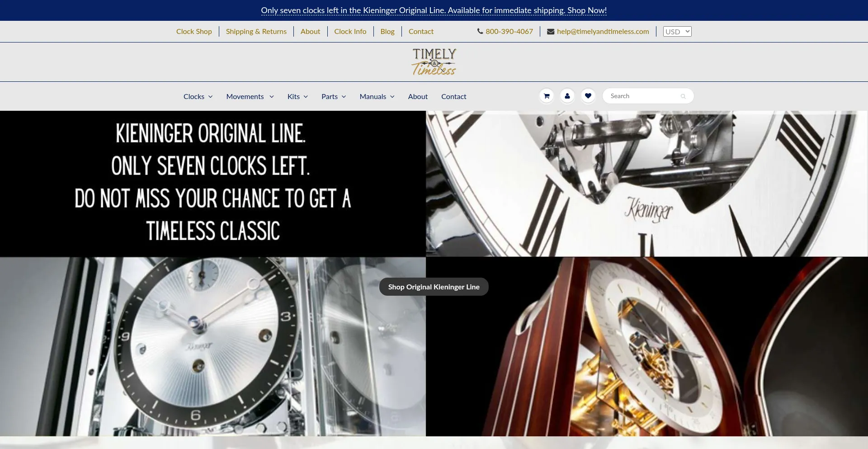Screen dimensions: 868x449
Task: Open Contact link in top bar
Action: (x=421, y=31)
